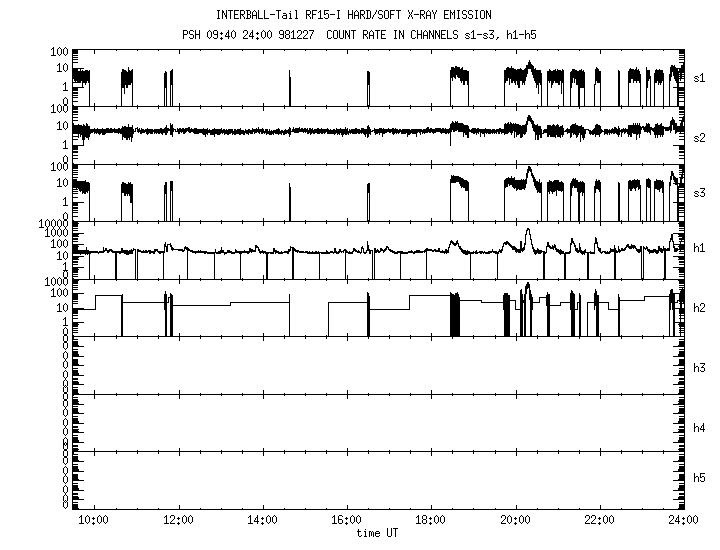Screen dimensions: 720x550
Task: Select the 16:00 time axis tick label
Action: pyautogui.click(x=346, y=520)
